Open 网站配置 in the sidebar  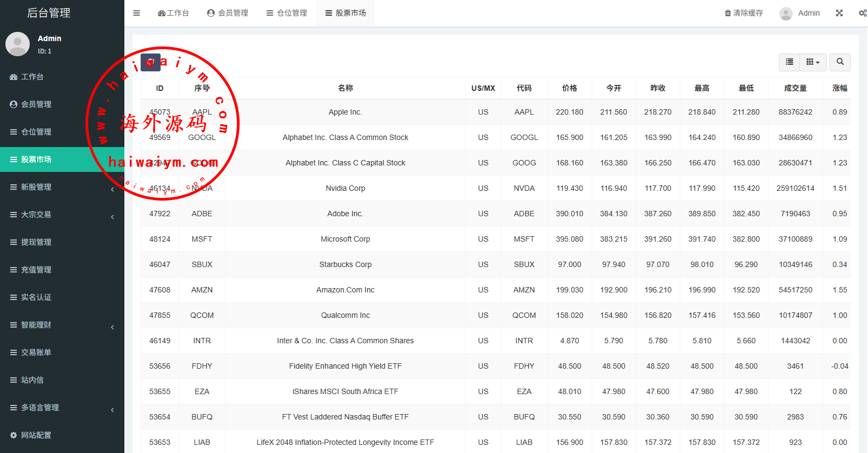pyautogui.click(x=36, y=435)
